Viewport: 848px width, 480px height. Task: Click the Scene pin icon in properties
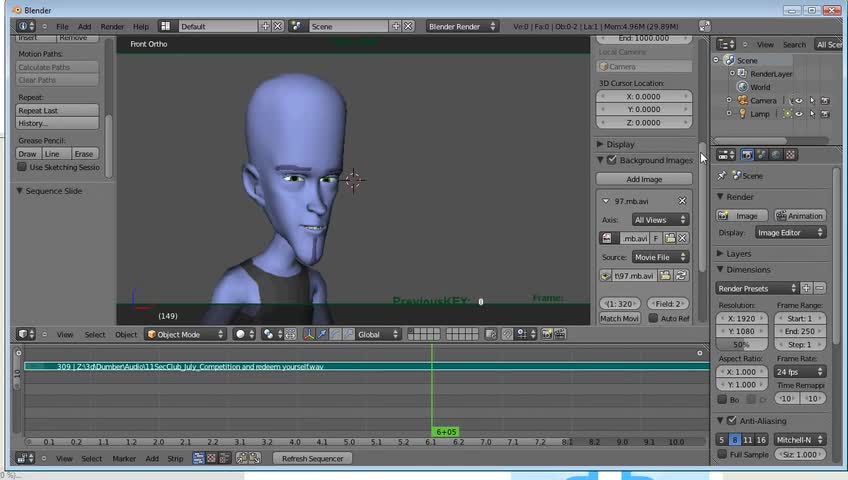click(722, 175)
